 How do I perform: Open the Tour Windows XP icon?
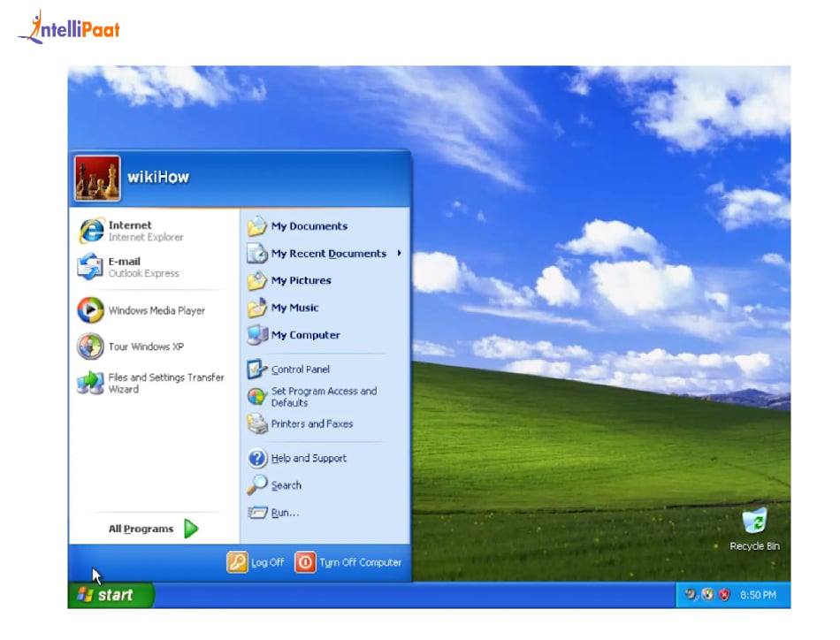coord(90,347)
